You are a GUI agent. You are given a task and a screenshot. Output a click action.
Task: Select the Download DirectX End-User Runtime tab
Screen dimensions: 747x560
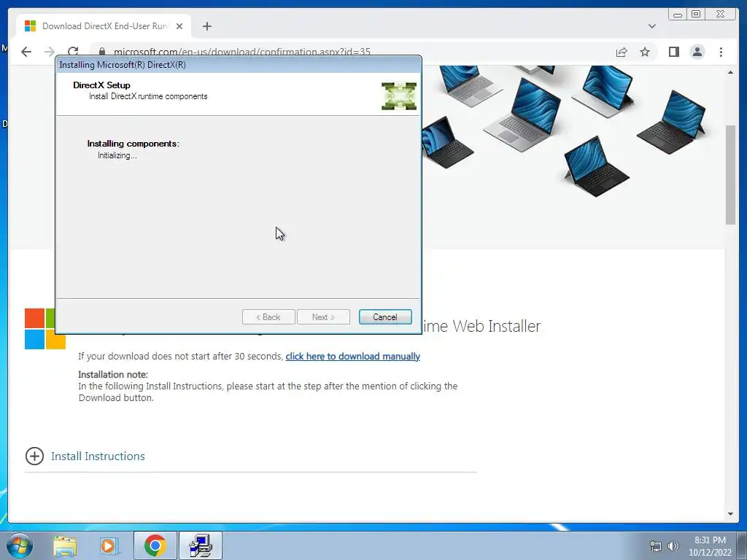[104, 26]
